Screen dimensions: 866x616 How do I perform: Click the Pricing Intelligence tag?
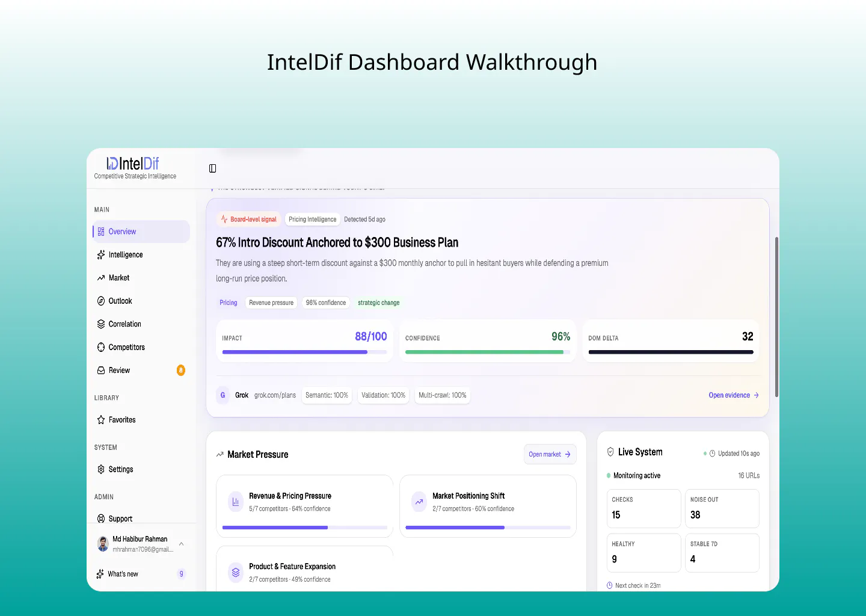coord(312,220)
